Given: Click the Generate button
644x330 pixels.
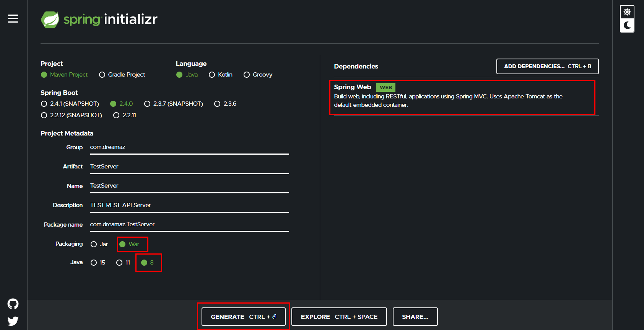Looking at the screenshot, I should tap(244, 317).
